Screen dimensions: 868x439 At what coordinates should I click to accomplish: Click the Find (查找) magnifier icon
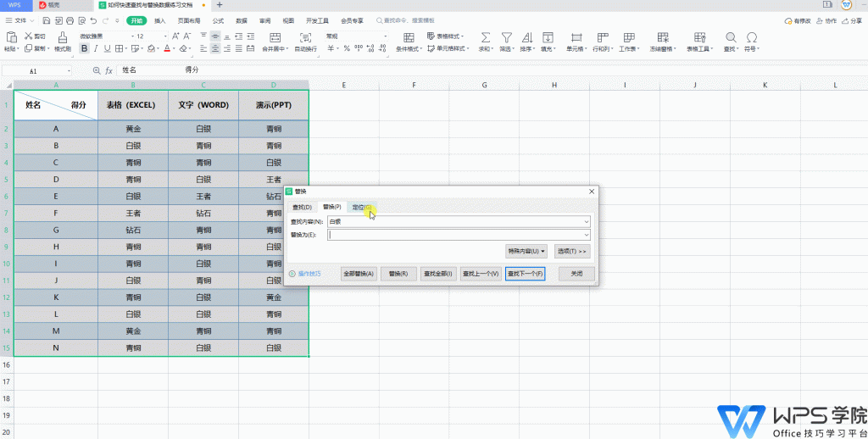(731, 37)
